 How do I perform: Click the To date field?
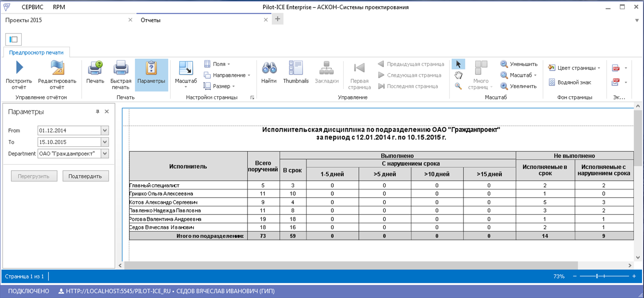coord(69,142)
